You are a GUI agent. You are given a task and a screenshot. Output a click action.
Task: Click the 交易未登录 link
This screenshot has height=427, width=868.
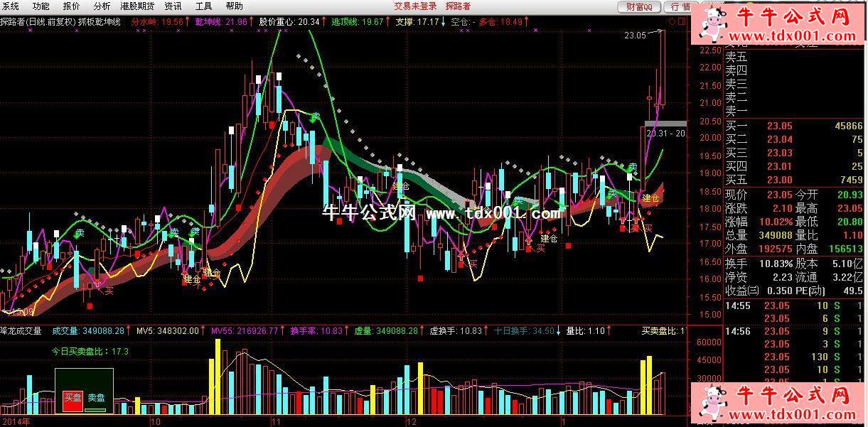(415, 6)
